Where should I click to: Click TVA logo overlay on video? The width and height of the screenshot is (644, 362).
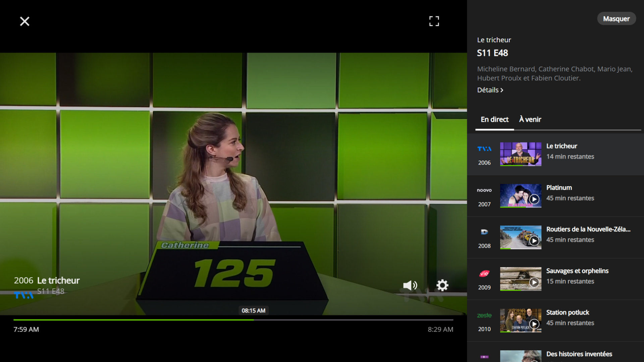coord(24,295)
